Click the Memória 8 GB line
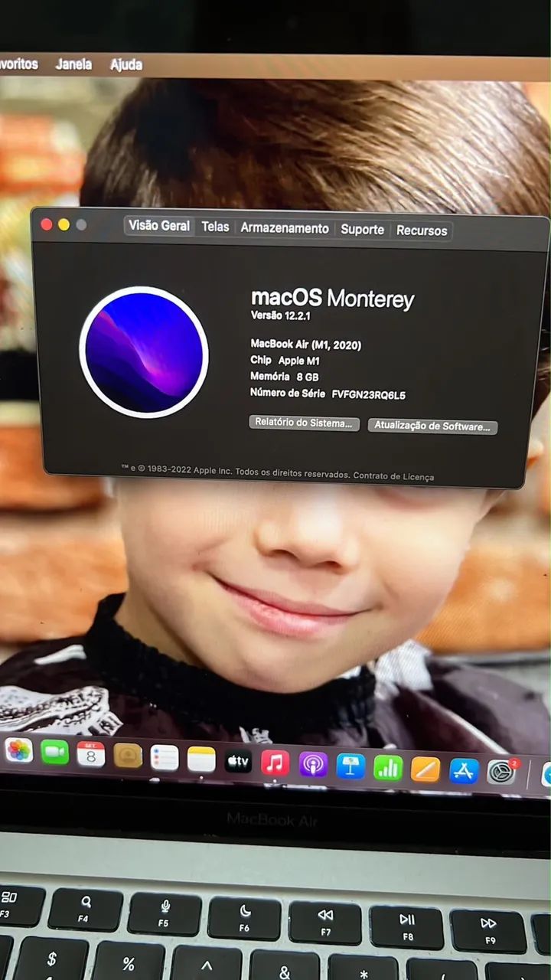This screenshot has width=551, height=980. tap(284, 377)
